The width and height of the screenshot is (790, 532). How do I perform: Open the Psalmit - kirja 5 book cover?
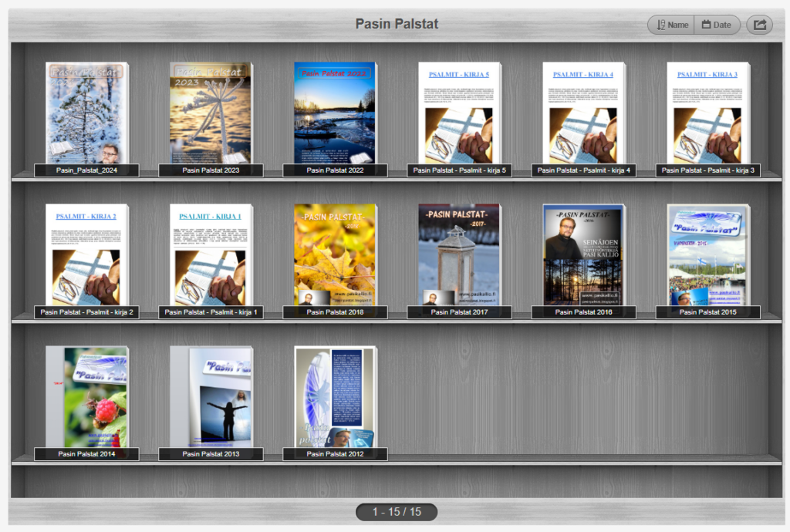[459, 113]
